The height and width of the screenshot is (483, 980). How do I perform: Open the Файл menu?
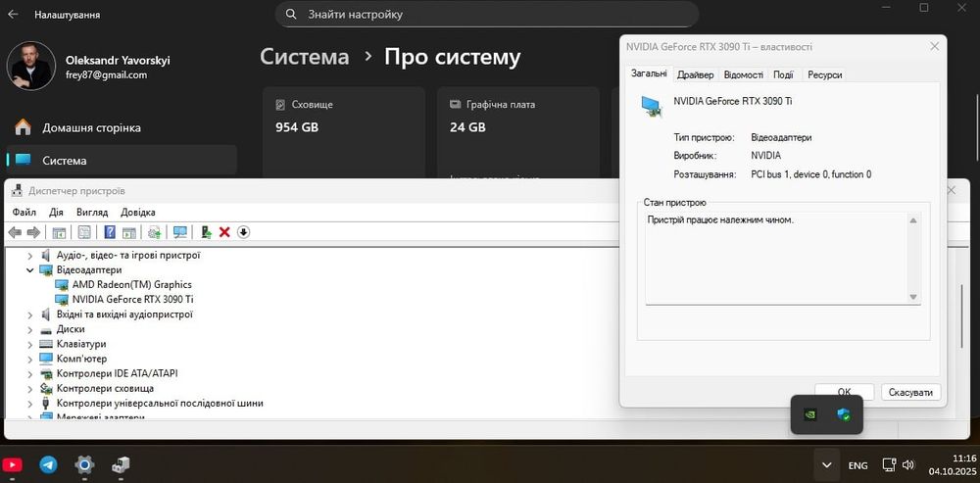[24, 212]
